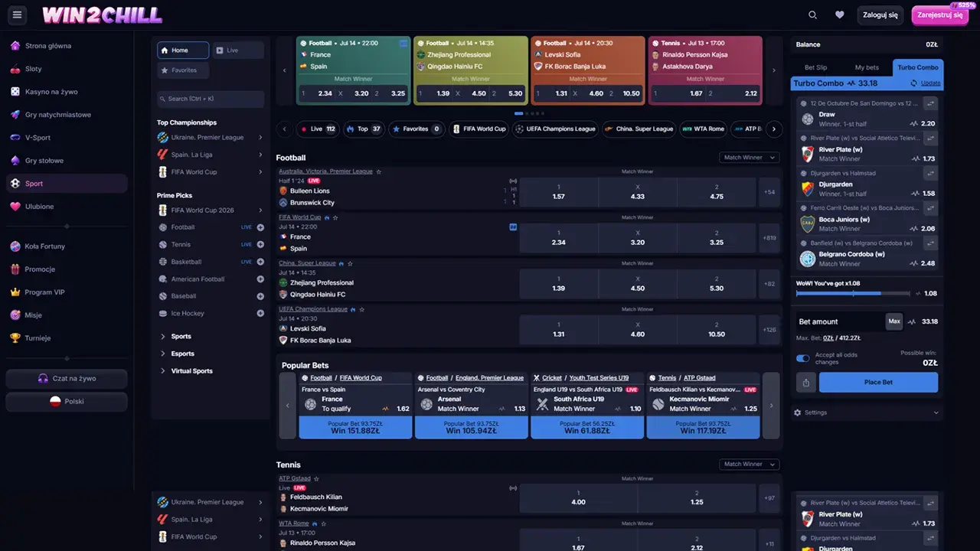Open the Sloty cherry icon

pyautogui.click(x=15, y=69)
